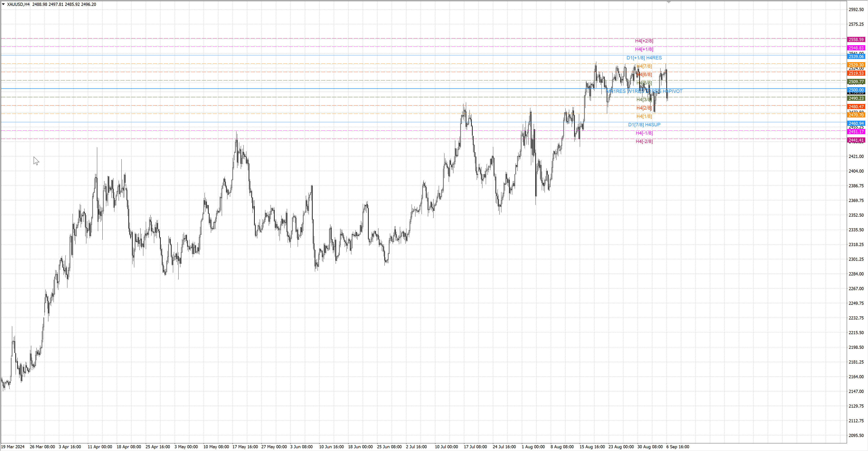Viewport: 868px width, 451px height.
Task: Click the XAUUSD,H4 dropdown arrow
Action: (x=3, y=4)
